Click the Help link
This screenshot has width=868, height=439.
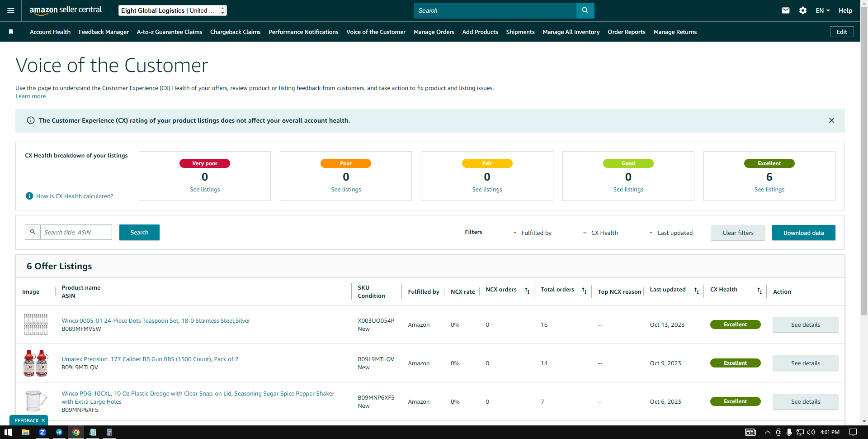pyautogui.click(x=845, y=10)
